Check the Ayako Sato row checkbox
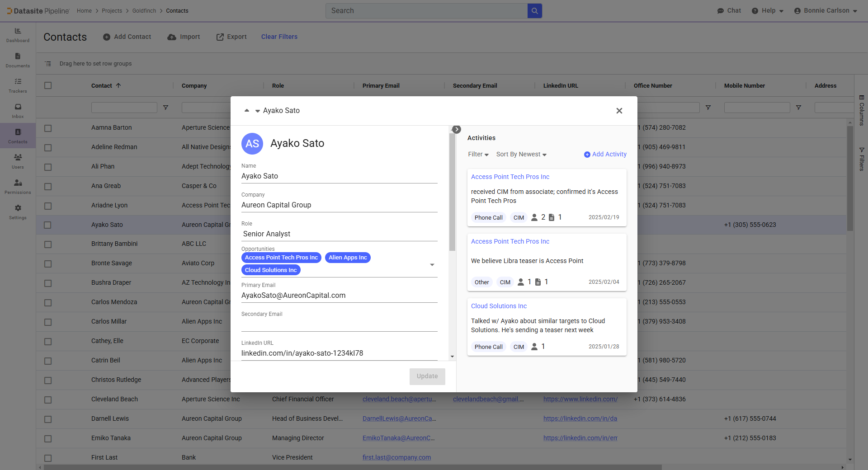Image resolution: width=868 pixels, height=470 pixels. (48, 225)
